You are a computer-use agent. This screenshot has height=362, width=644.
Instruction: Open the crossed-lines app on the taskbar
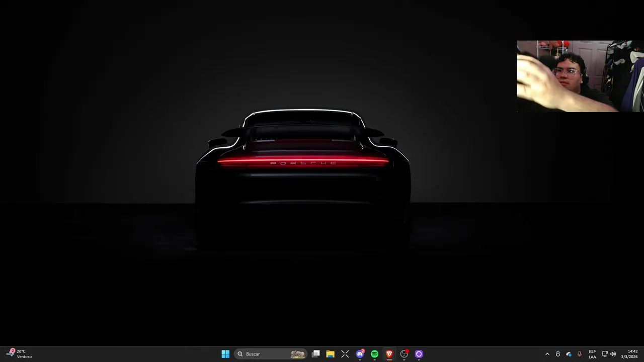click(345, 354)
